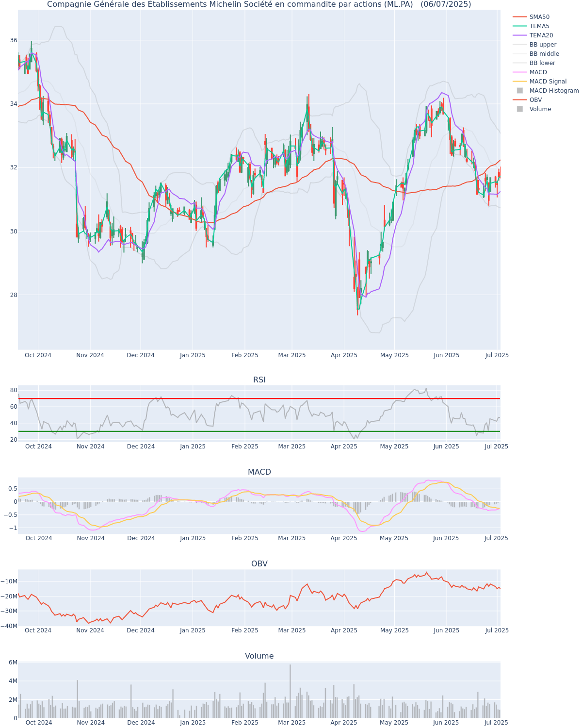Click the −10M label on OBV axis
Image resolution: width=582 pixels, height=728 pixels.
click(9, 581)
